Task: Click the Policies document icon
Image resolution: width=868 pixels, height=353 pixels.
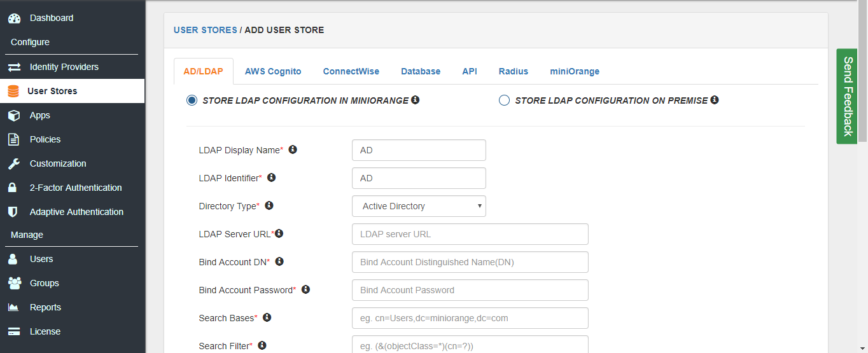Action: tap(13, 139)
